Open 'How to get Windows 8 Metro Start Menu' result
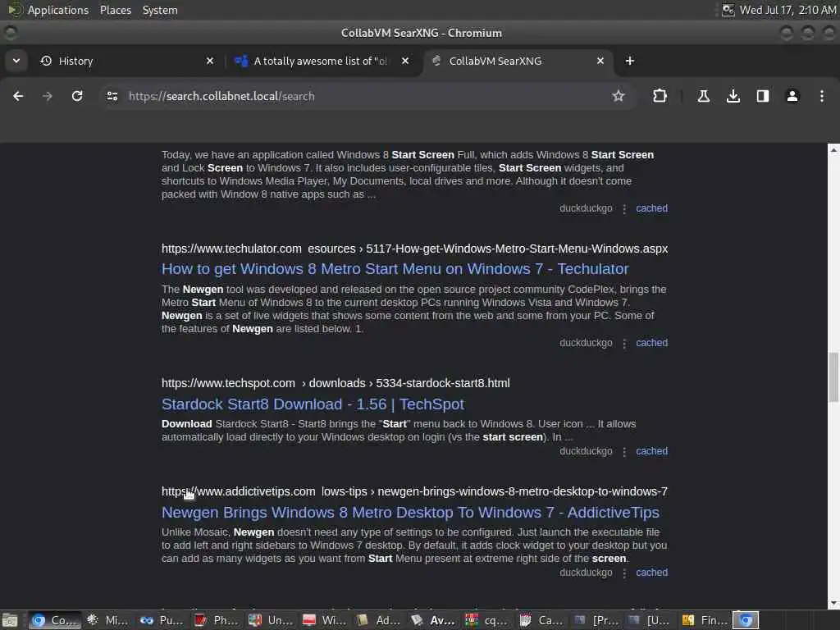Viewport: 840px width, 630px height. point(395,269)
